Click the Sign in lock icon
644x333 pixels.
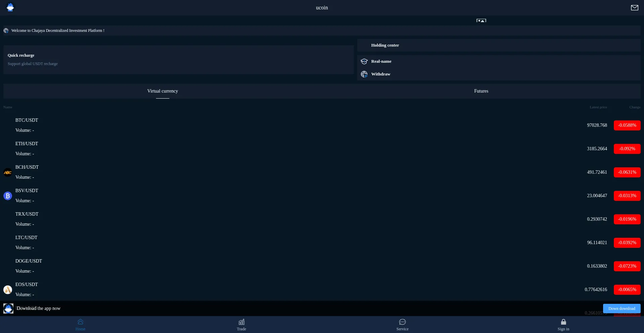[563, 322]
